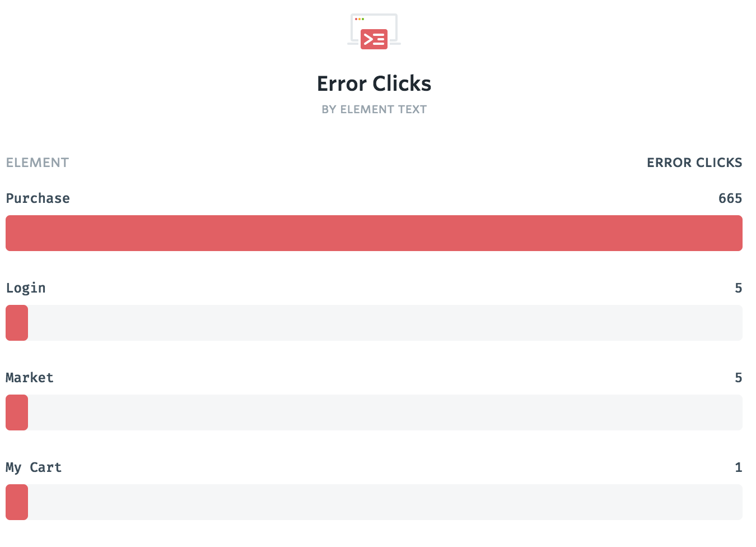
Task: Click the gray area of My Cart bar
Action: click(385, 502)
